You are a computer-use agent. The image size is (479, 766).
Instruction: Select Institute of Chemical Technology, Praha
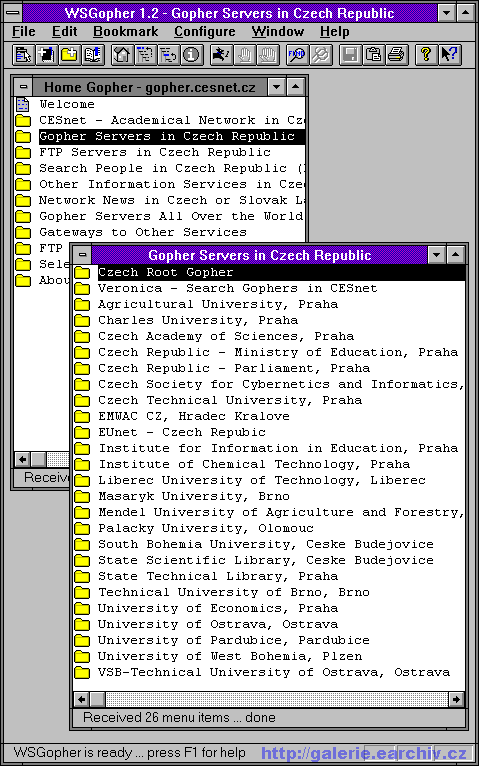point(254,465)
